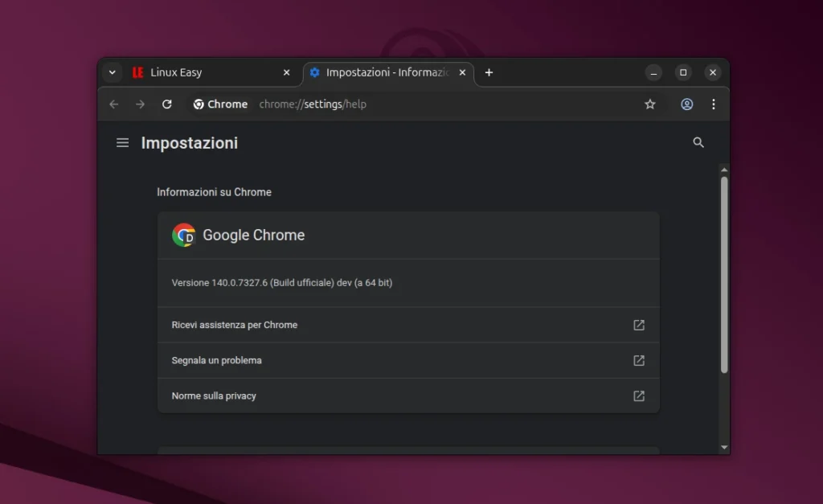Open the Impostazioni hamburger menu
The width and height of the screenshot is (823, 504).
(x=122, y=143)
